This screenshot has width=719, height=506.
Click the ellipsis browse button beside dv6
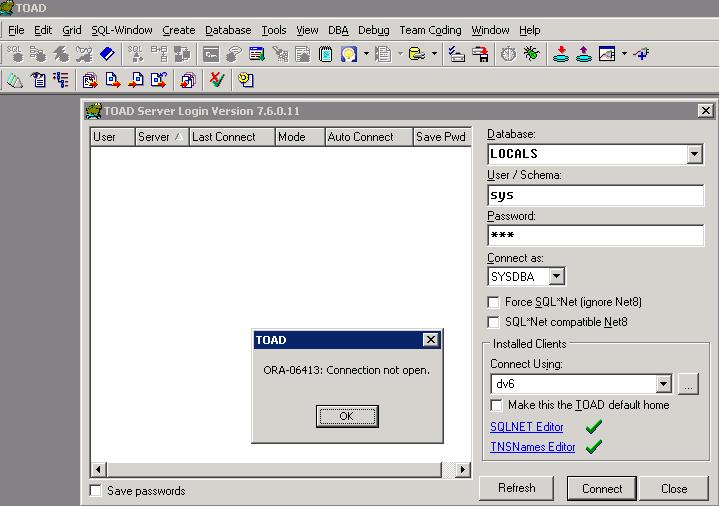pos(688,384)
